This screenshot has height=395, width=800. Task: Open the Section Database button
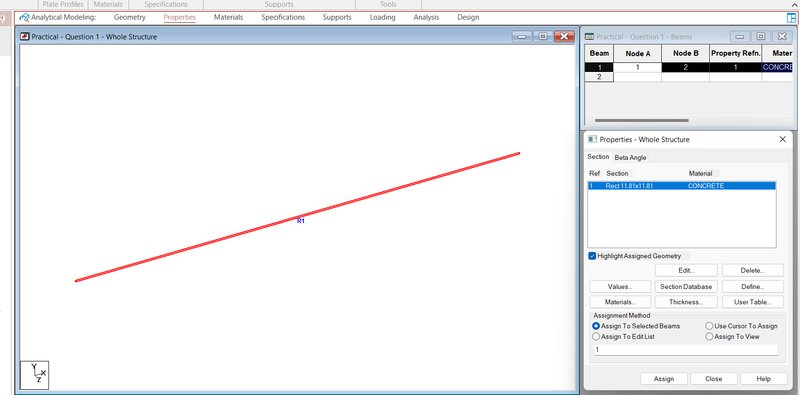(x=686, y=286)
